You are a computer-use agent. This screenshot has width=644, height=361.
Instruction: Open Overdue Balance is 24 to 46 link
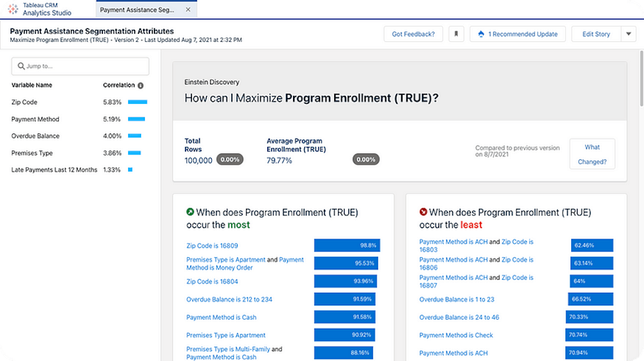coord(459,317)
